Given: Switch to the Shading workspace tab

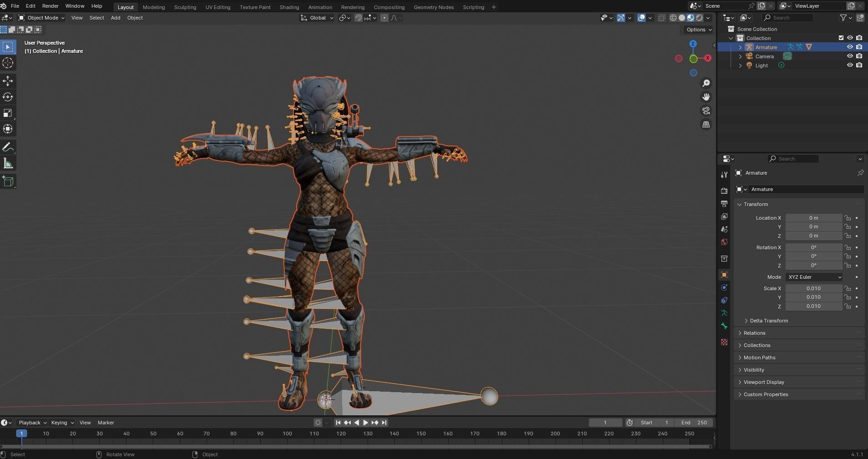Looking at the screenshot, I should coord(289,7).
